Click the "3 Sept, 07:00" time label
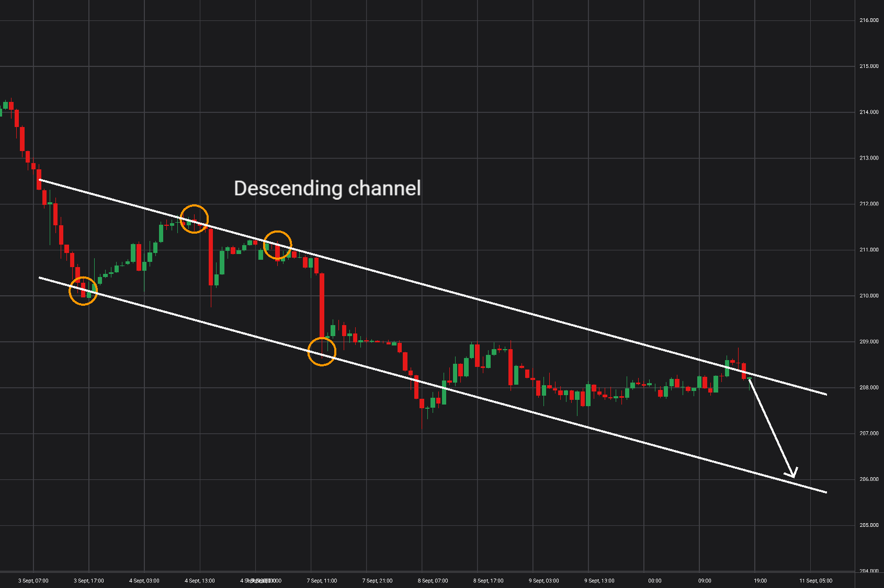884x588 pixels. click(x=33, y=581)
